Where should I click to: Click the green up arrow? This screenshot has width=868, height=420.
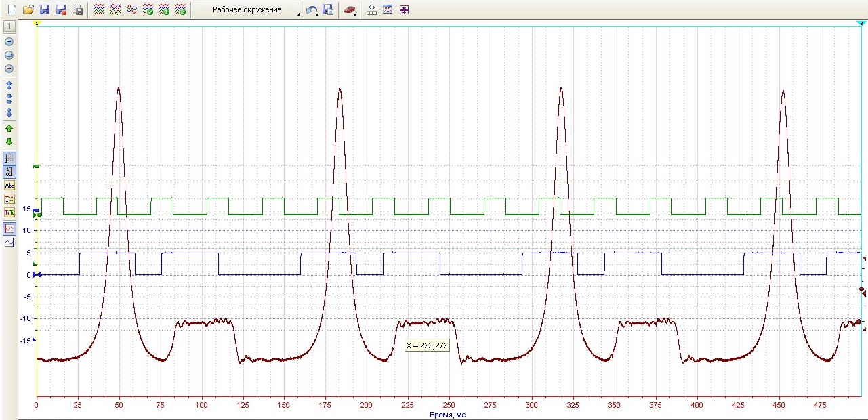[x=9, y=128]
